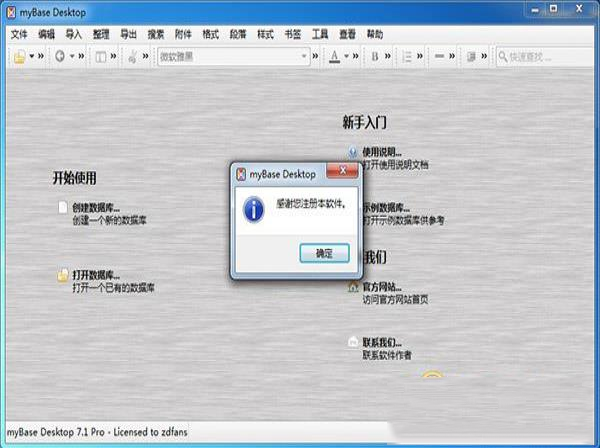Image resolution: width=600 pixels, height=448 pixels.
Task: Click the Bold B formatting icon
Action: (376, 56)
